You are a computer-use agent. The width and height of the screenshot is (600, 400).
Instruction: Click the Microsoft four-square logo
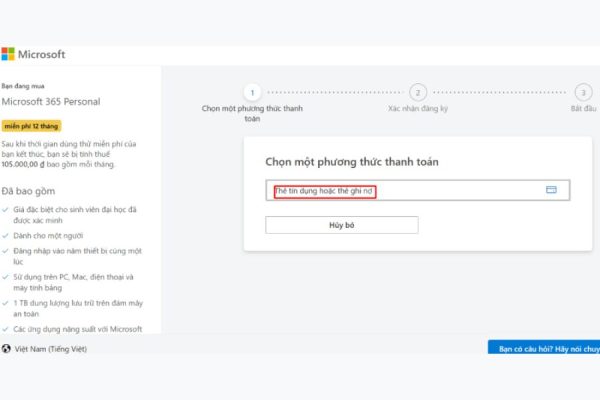pos(7,54)
